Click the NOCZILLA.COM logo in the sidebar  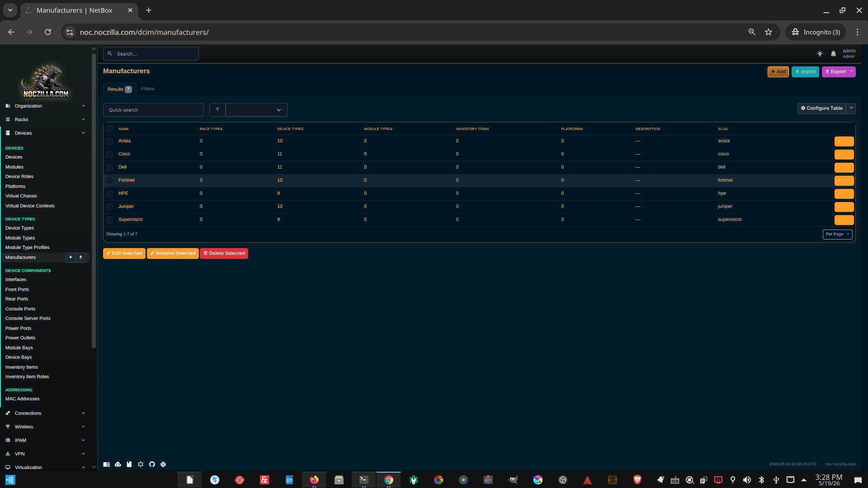coord(46,81)
